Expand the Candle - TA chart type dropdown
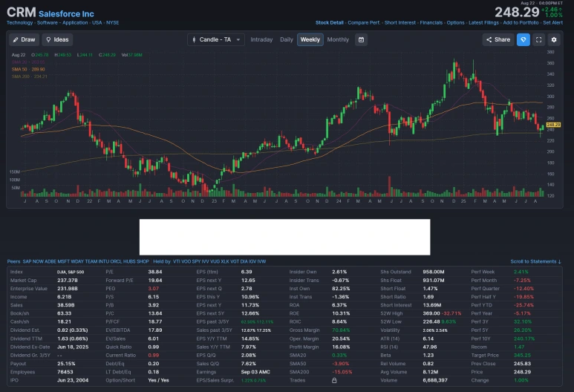The image size is (574, 392). click(215, 39)
